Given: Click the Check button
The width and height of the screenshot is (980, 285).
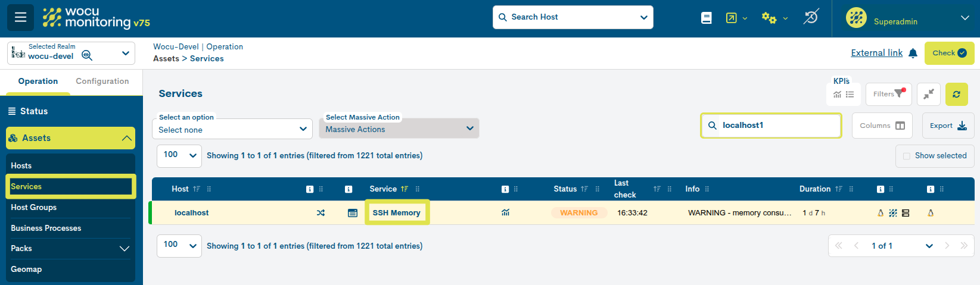Looking at the screenshot, I should [x=950, y=53].
